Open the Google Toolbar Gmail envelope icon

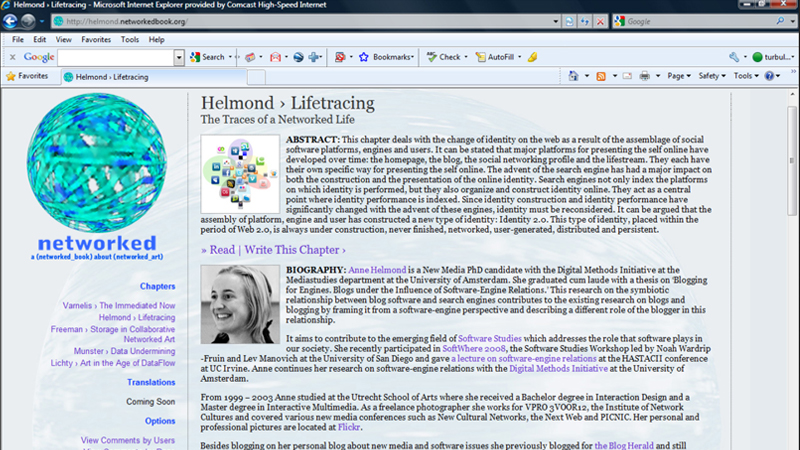click(276, 57)
